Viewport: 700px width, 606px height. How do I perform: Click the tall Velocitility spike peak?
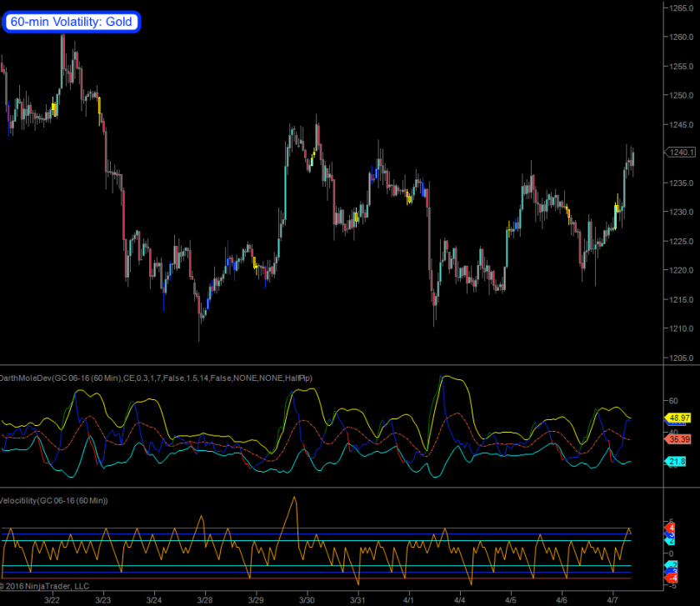[294, 498]
